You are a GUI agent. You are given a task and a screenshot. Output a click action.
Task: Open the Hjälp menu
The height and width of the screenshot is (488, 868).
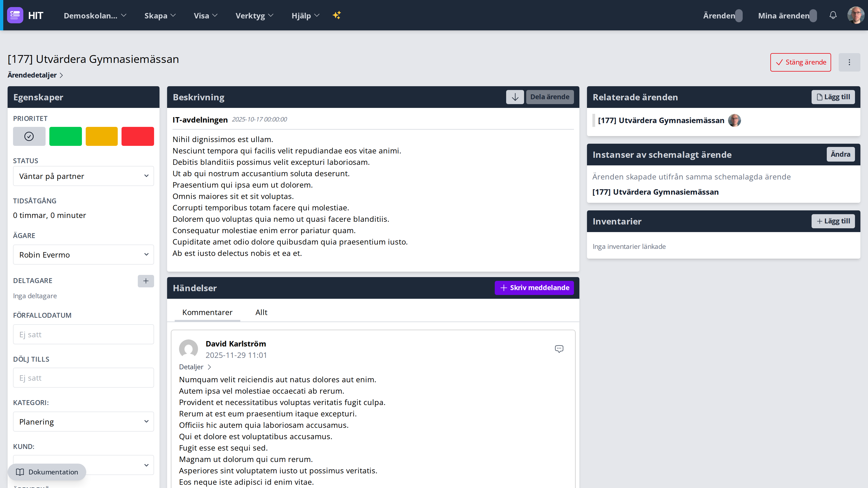coord(305,15)
